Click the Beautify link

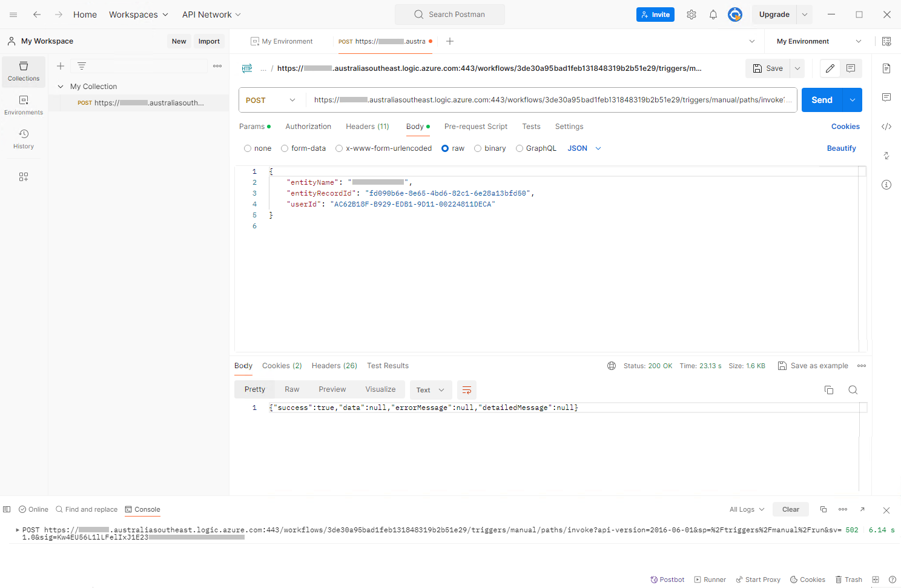pyautogui.click(x=841, y=148)
